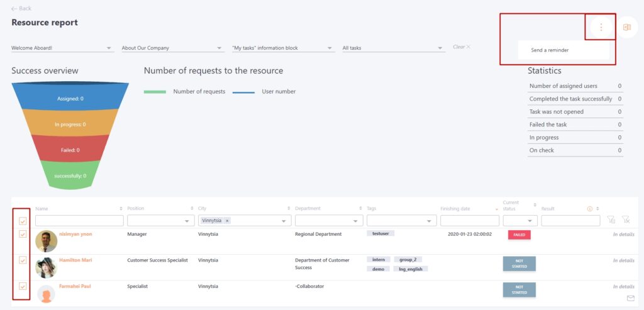
Task: Remove the Vinnytsia chip from City filter
Action: pyautogui.click(x=227, y=221)
